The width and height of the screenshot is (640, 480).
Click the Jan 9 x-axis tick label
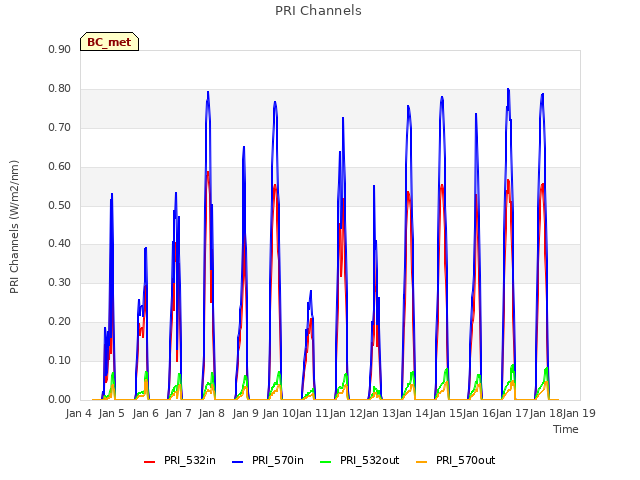[x=246, y=413]
